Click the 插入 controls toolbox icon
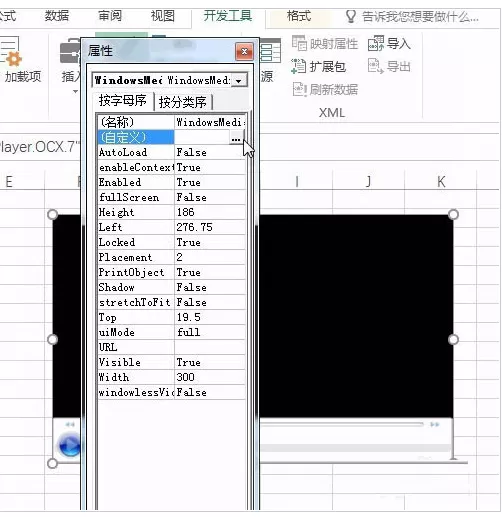 coord(70,52)
